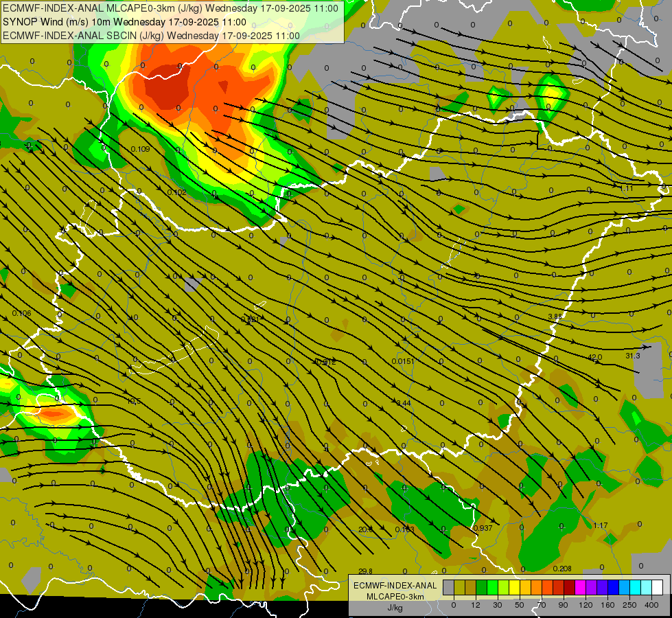Click the 42.0 value on the map
The image size is (672, 618).
click(x=595, y=357)
